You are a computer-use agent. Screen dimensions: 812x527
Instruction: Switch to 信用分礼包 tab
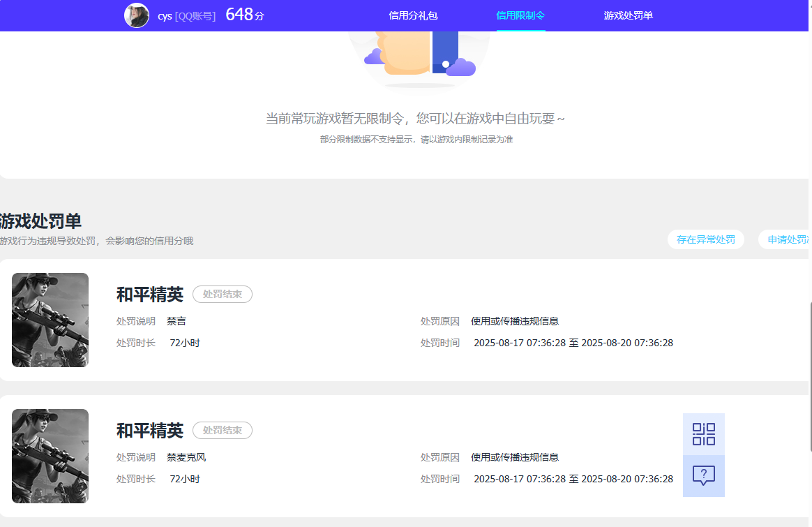click(x=413, y=15)
